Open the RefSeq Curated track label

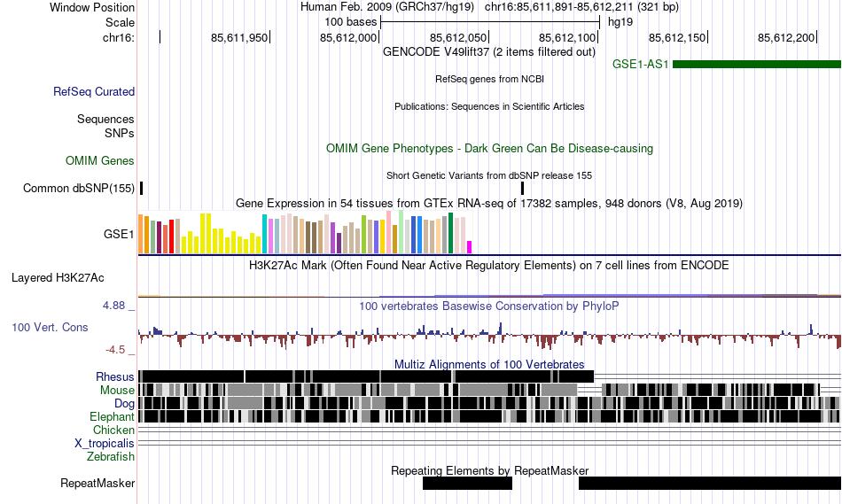(93, 92)
